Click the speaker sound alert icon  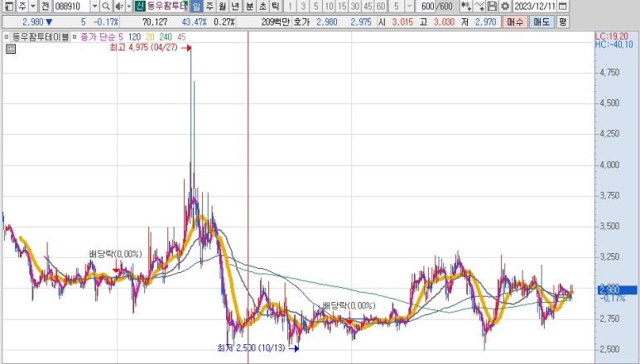click(118, 6)
